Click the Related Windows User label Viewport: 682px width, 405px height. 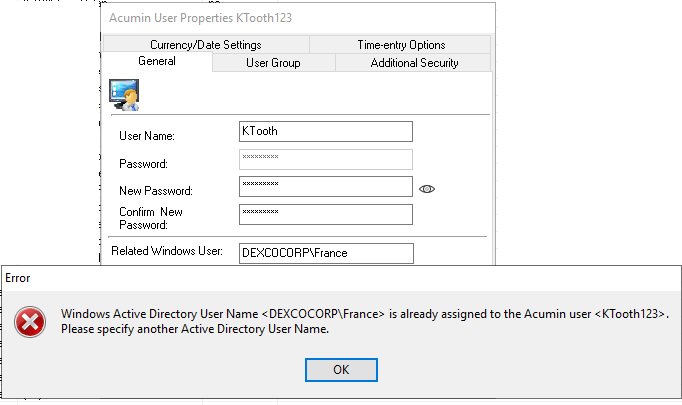(x=167, y=251)
